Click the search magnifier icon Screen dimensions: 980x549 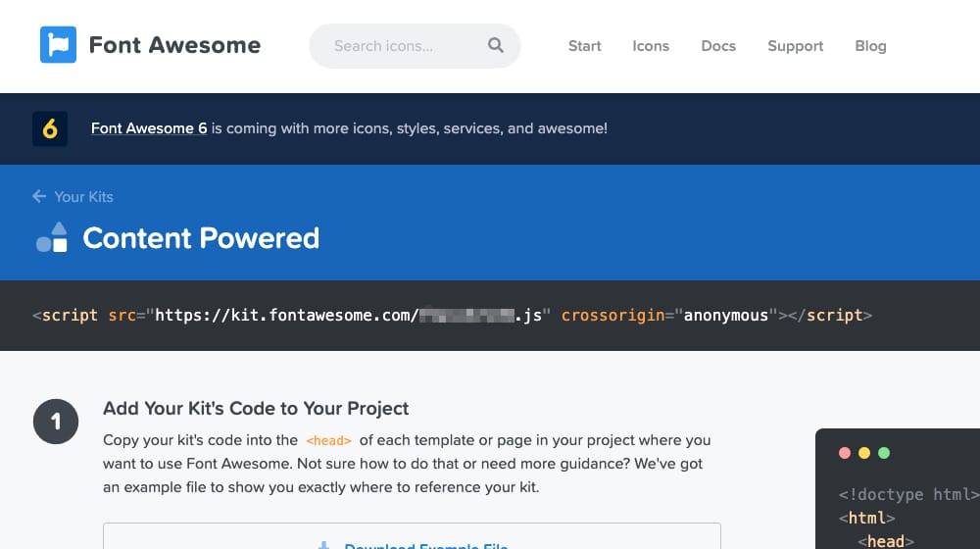click(x=496, y=45)
